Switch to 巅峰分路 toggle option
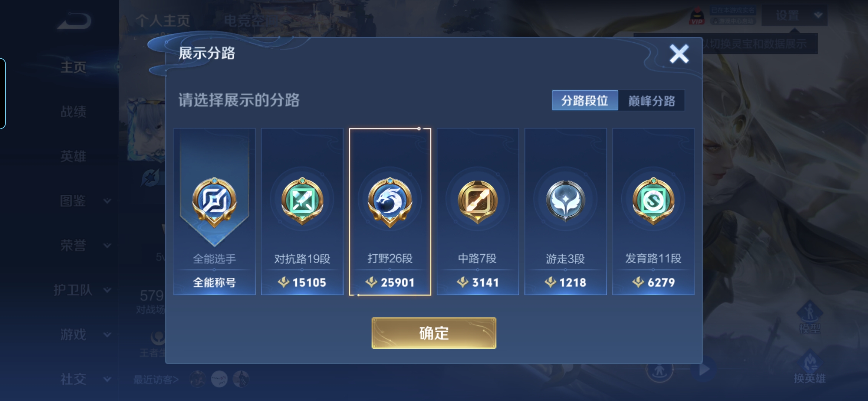The image size is (868, 401). tap(651, 100)
